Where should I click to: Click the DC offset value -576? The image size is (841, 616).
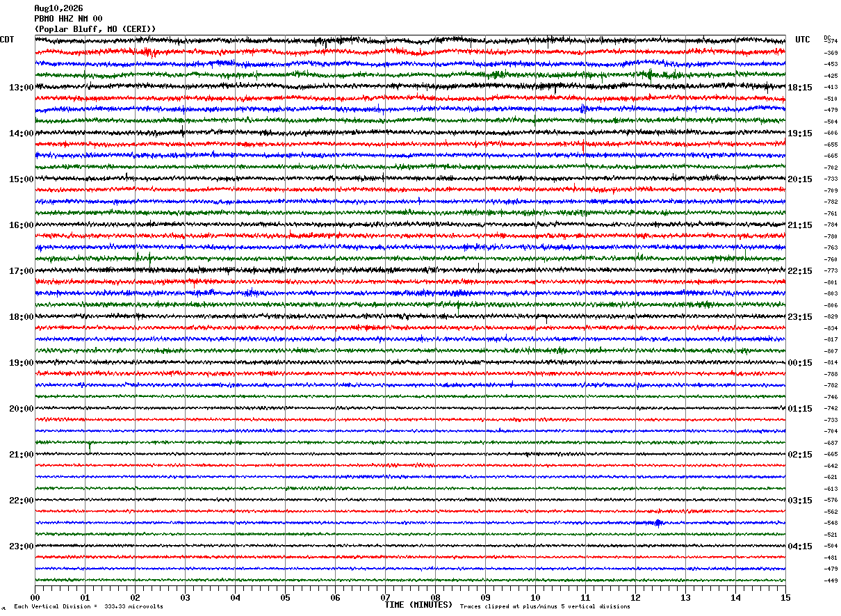831,501
